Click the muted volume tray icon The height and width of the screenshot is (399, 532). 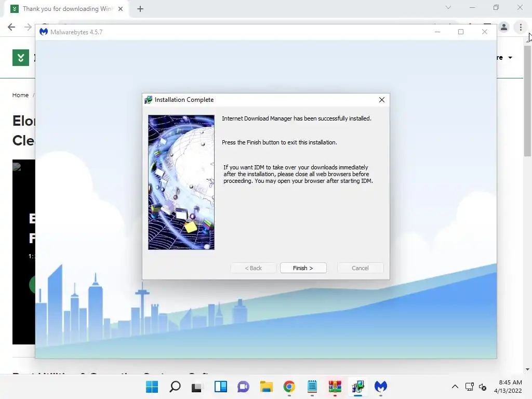click(483, 387)
